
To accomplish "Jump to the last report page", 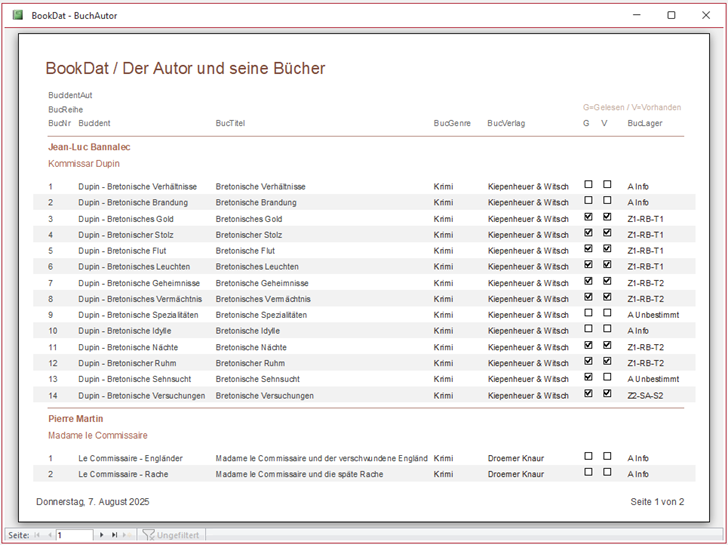I will (114, 535).
